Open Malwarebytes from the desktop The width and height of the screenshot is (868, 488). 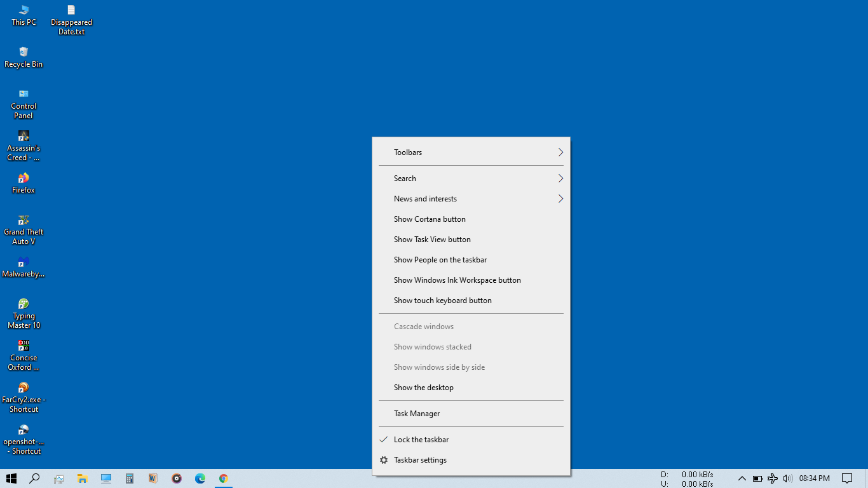coord(23,265)
